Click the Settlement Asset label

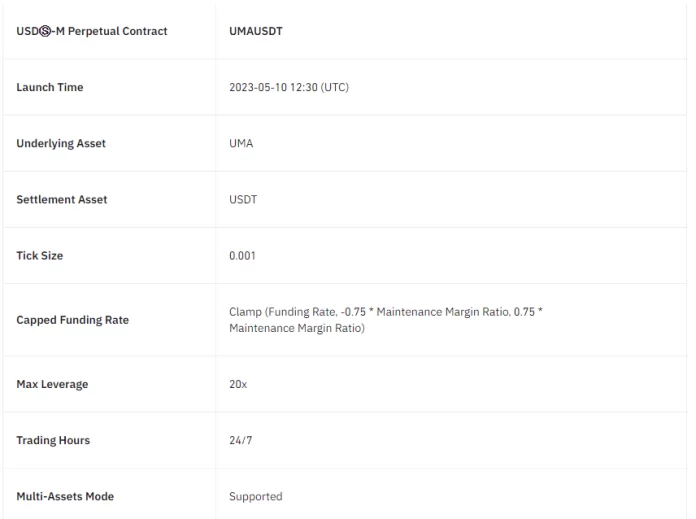tap(62, 199)
